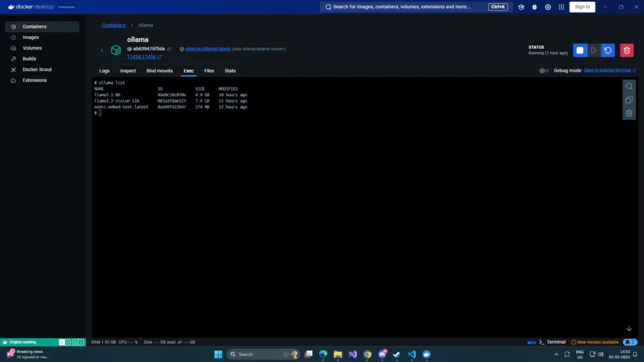This screenshot has width=644, height=362.
Task: Open the Terminal panel in status bar
Action: point(552,343)
